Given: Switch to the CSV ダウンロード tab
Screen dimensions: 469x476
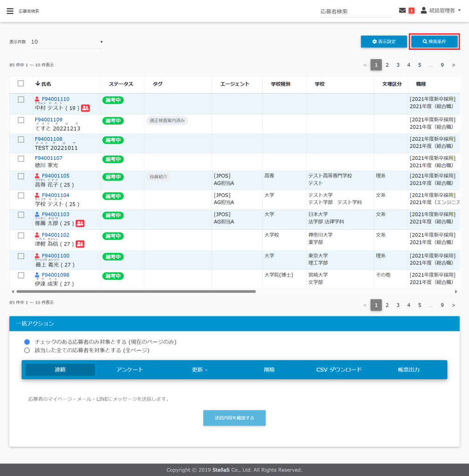Looking at the screenshot, I should [339, 370].
